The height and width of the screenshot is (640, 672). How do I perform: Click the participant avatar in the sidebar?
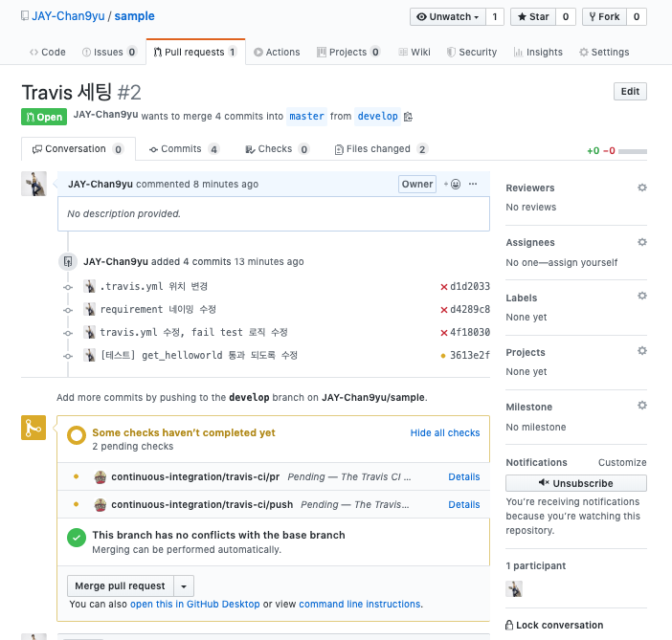pyautogui.click(x=514, y=589)
